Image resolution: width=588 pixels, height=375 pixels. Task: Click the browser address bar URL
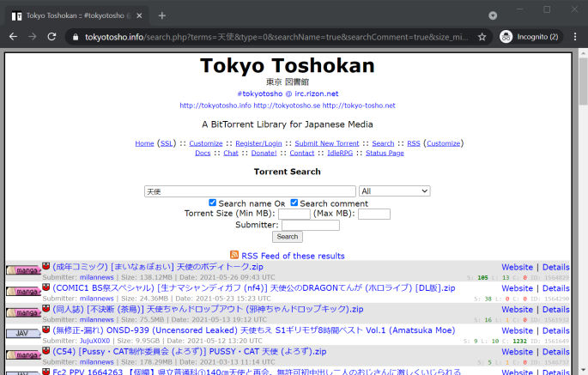276,37
